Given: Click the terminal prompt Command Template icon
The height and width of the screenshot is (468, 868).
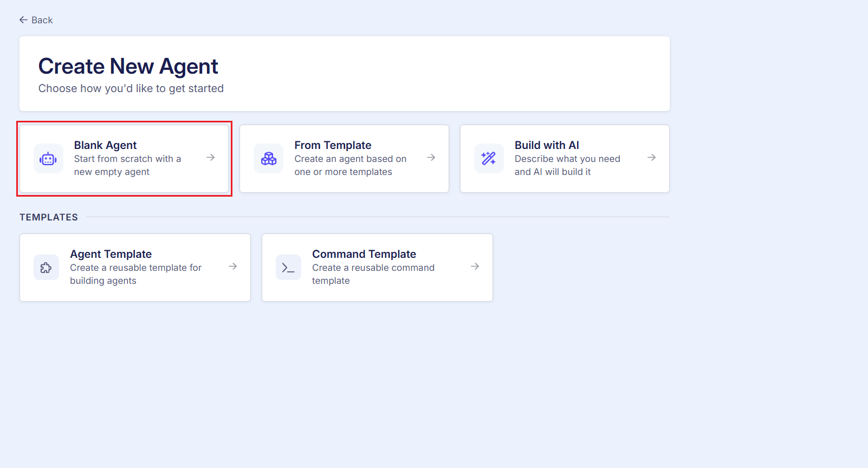Looking at the screenshot, I should (288, 268).
